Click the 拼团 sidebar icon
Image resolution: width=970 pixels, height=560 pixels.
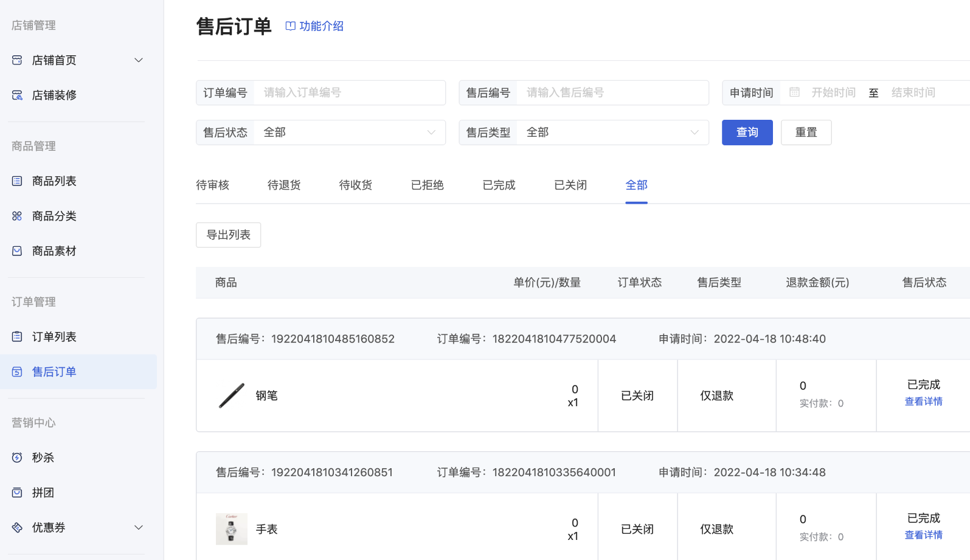pos(17,493)
